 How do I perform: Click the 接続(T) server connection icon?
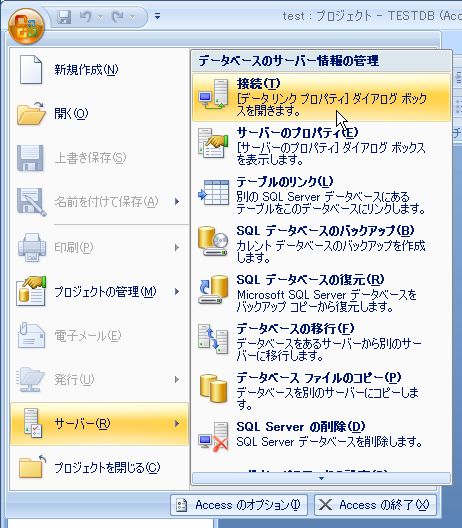(213, 94)
